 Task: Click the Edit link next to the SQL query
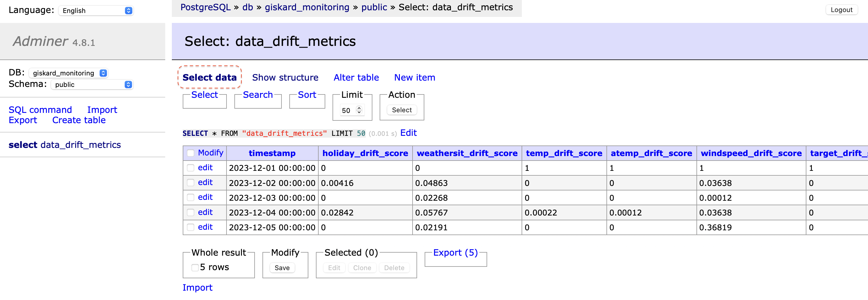[x=408, y=133]
